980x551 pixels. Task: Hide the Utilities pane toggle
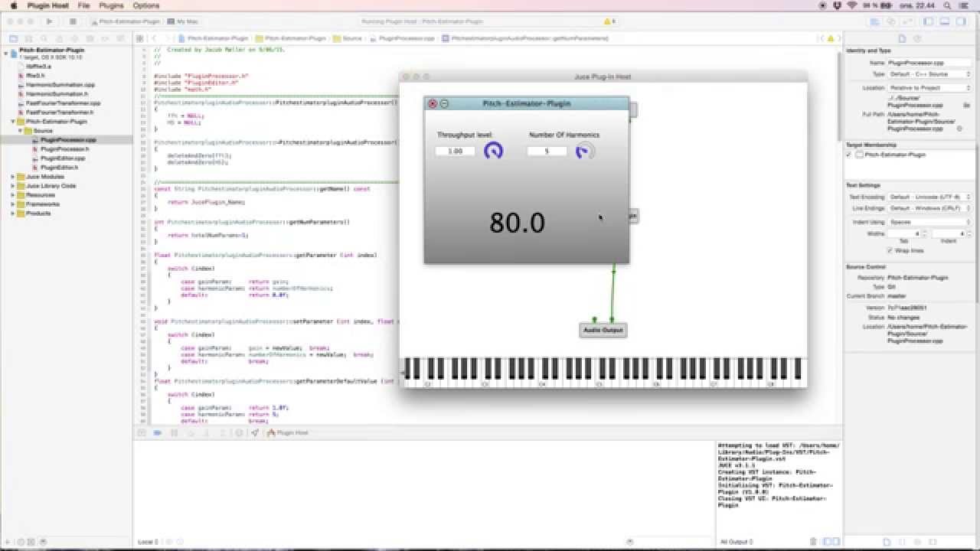coord(962,21)
